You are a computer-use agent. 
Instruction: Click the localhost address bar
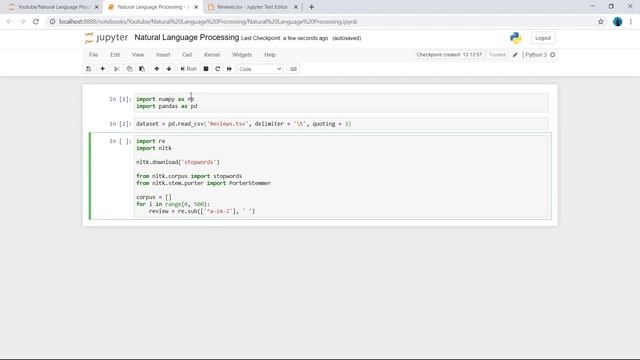click(208, 22)
